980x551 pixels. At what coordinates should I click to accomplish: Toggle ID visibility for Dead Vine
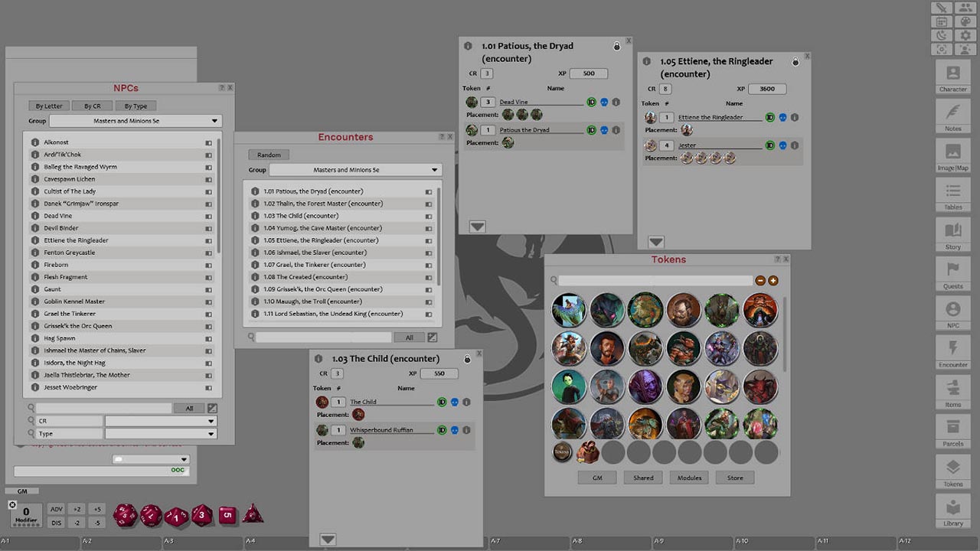point(592,101)
